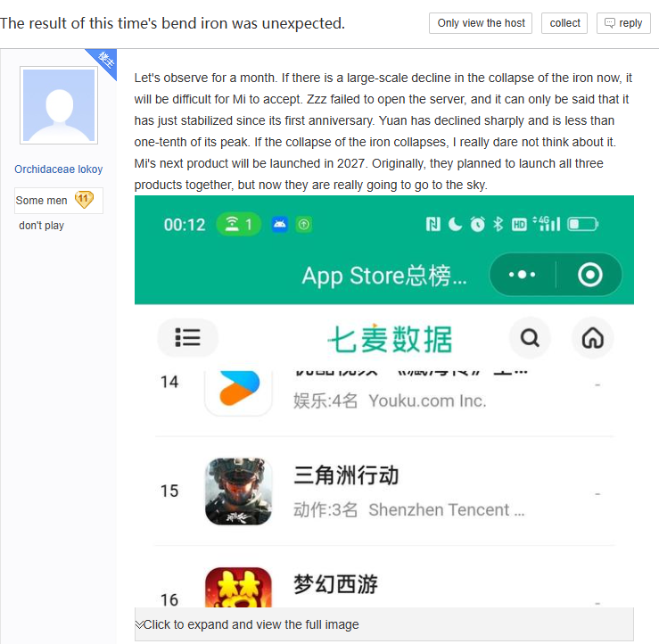Go to home via house icon

pos(593,337)
